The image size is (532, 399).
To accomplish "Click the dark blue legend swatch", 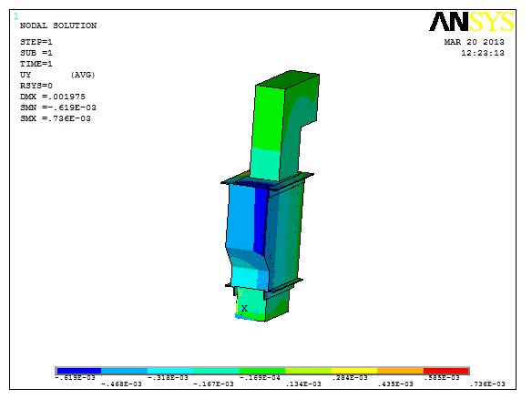I will pyautogui.click(x=78, y=371).
